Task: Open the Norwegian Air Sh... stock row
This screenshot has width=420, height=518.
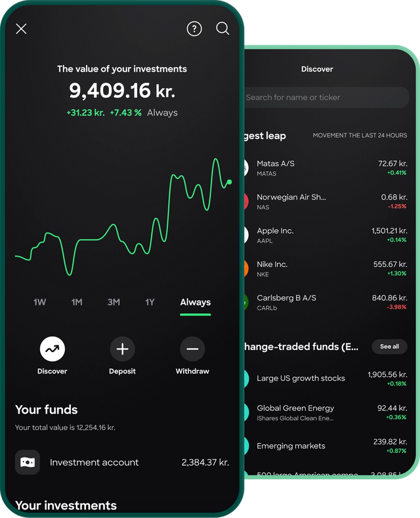Action: click(325, 202)
